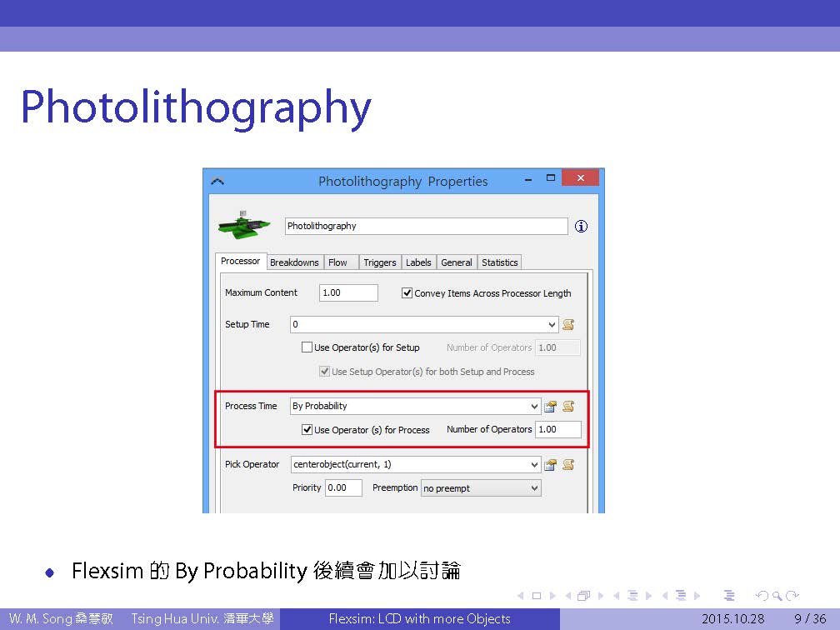The image size is (840, 630).
Task: Click the info icon beside the name field
Action: 581,227
